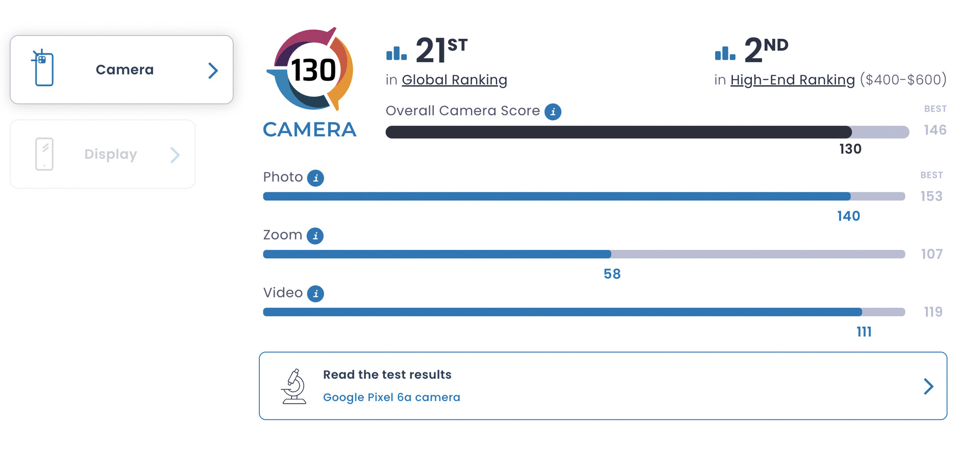This screenshot has height=472, width=980.
Task: Open the High-End Ranking link
Action: (792, 80)
